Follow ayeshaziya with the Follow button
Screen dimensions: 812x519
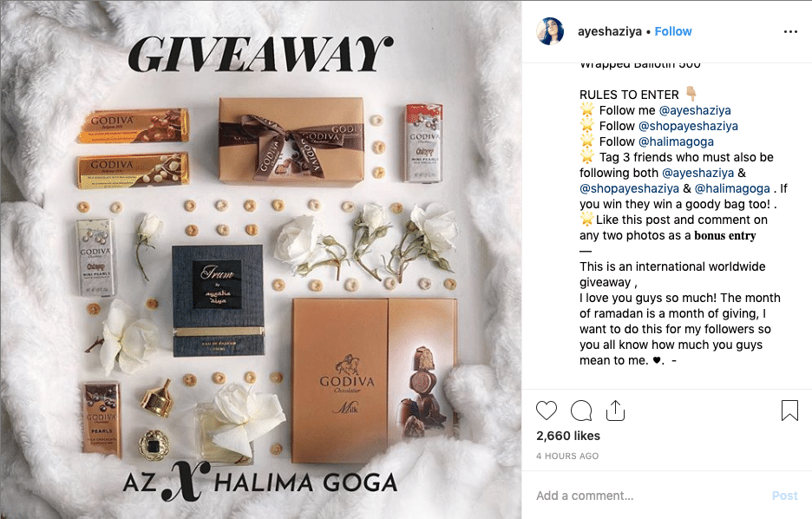pos(672,31)
